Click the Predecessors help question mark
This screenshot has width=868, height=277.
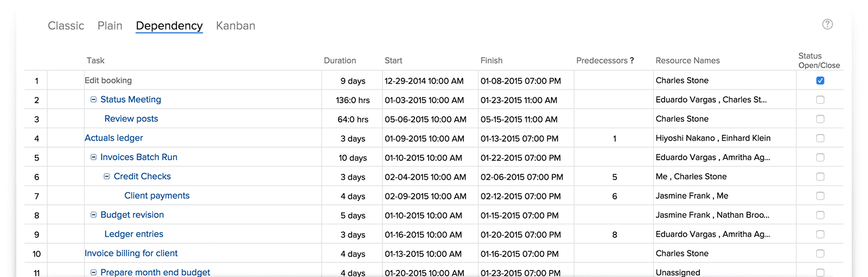[631, 60]
